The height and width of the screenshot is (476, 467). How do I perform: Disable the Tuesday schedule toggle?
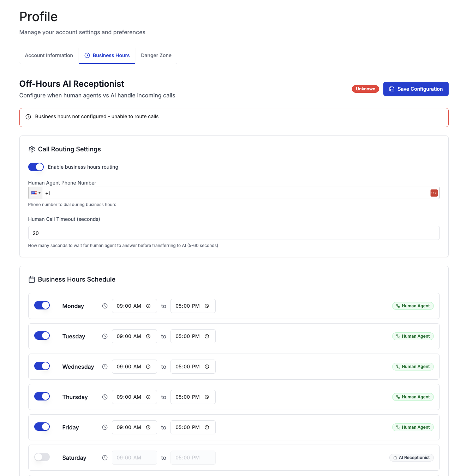pos(42,336)
